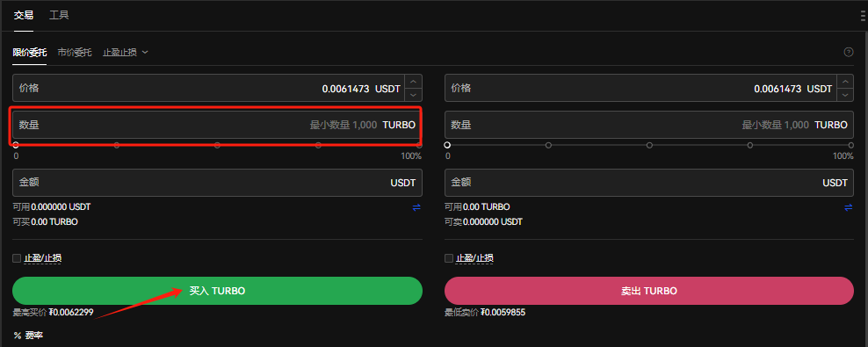Viewport: 868px width, 347px height.
Task: Click the sell slider midpoint marker
Action: tap(649, 145)
